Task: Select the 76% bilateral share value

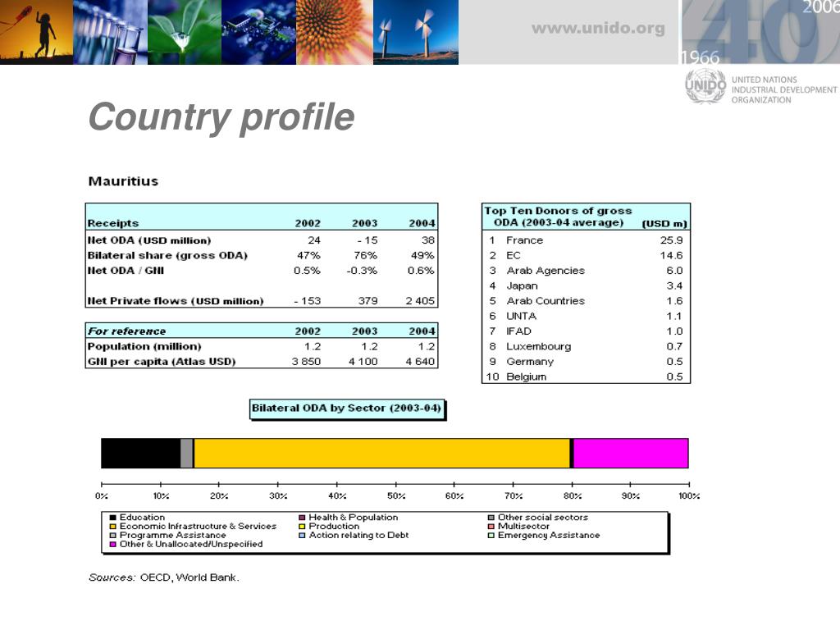Action: pos(365,256)
